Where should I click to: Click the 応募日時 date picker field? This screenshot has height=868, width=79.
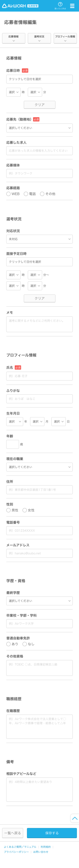[39, 79]
